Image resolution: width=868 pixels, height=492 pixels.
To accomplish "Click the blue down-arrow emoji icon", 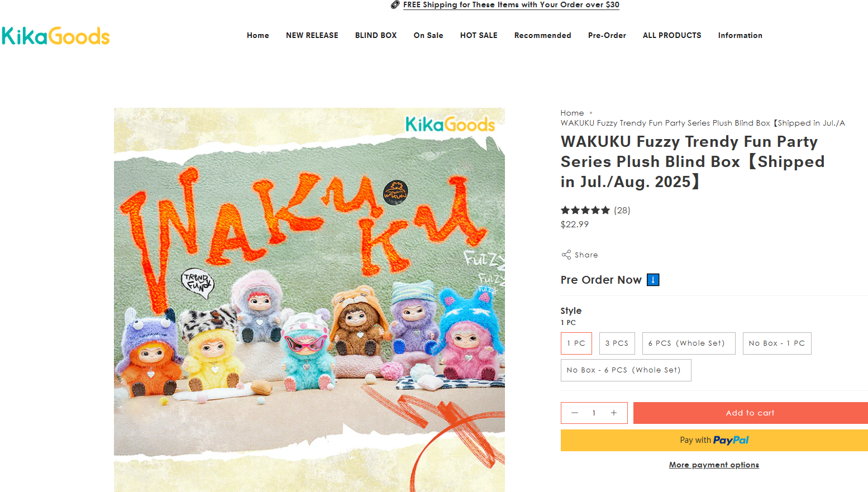I will pos(653,280).
